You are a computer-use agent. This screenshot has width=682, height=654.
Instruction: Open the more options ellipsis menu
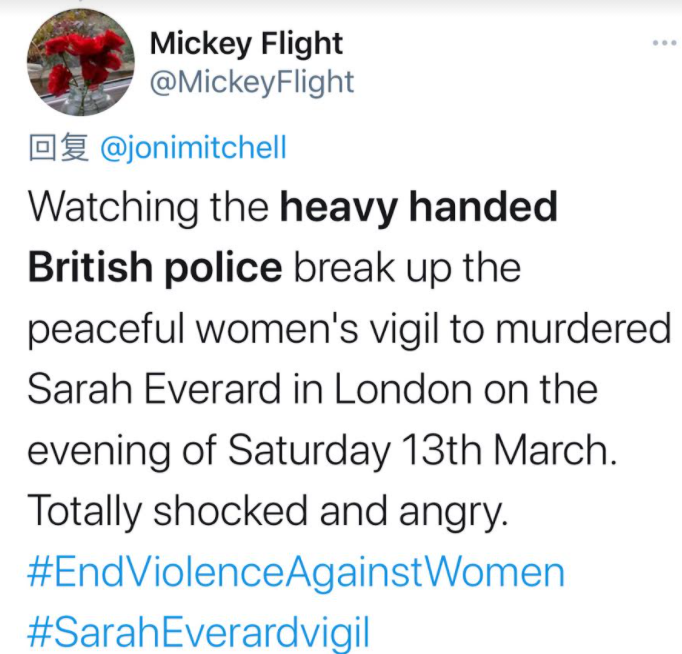coord(664,43)
